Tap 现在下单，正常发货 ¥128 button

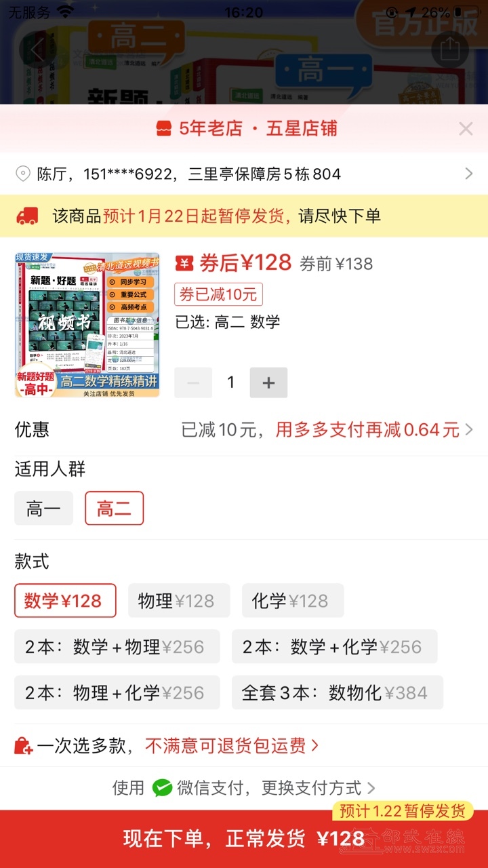point(244,839)
